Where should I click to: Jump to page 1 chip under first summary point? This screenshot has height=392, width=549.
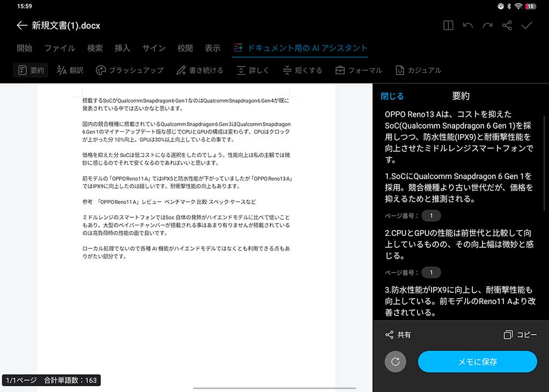pos(431,216)
